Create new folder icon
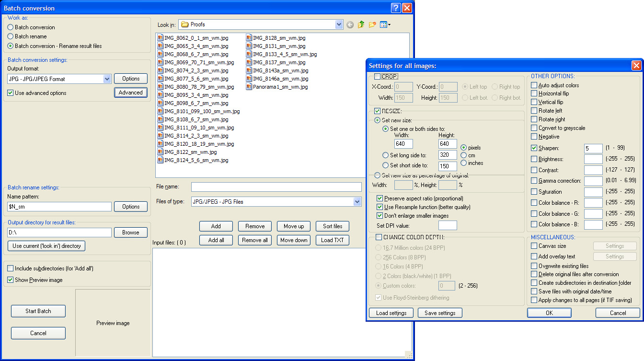This screenshot has height=361, width=644. [372, 24]
